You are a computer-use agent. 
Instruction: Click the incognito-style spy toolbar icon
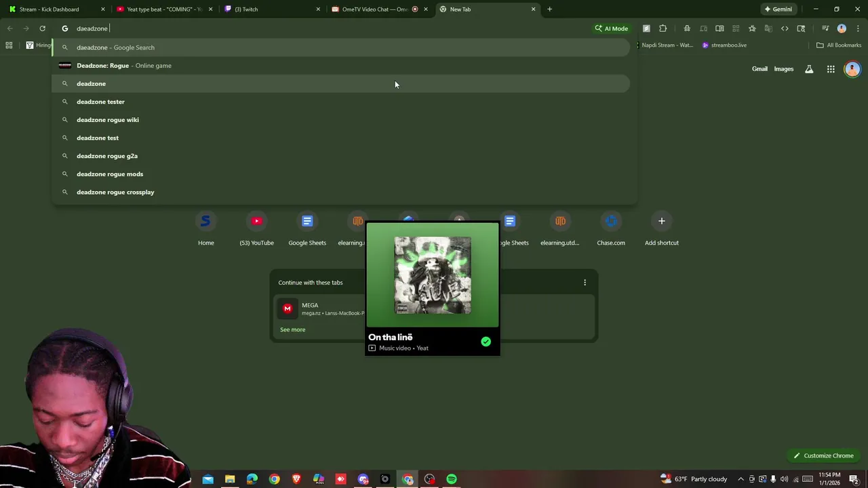click(x=687, y=28)
